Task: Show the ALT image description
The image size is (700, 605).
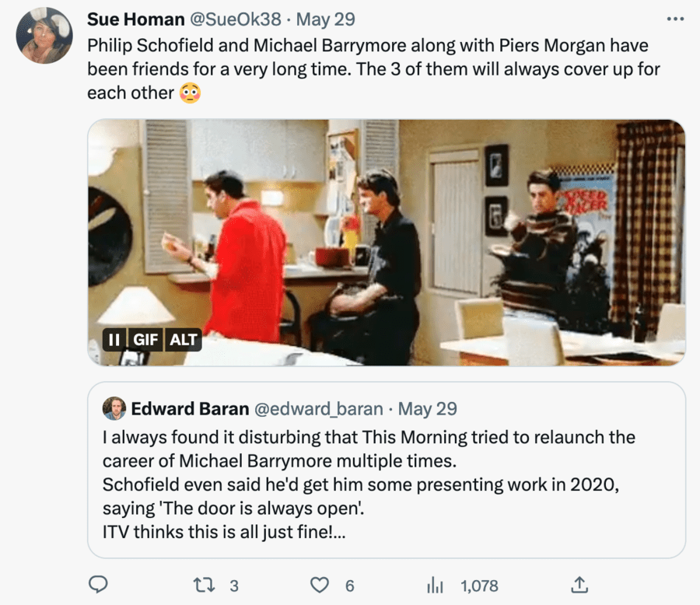Action: [184, 340]
